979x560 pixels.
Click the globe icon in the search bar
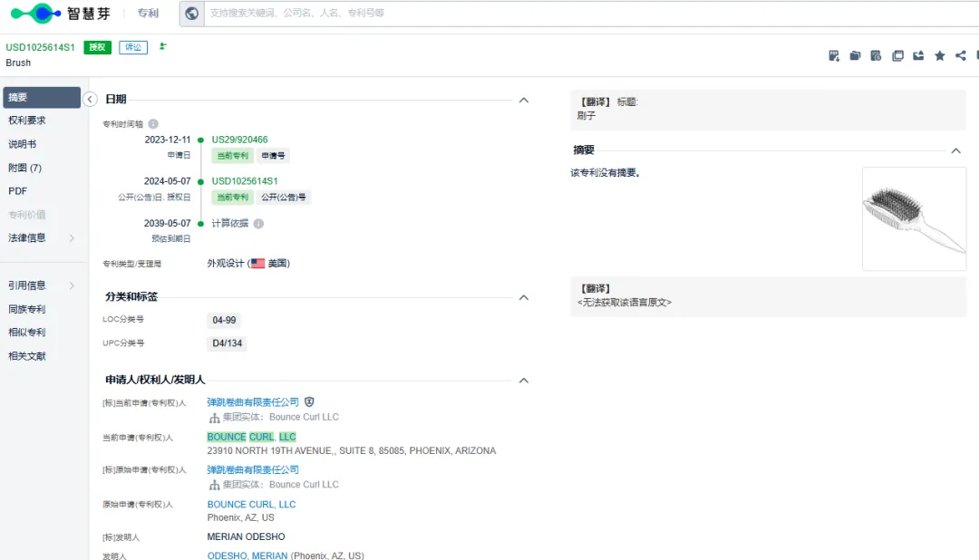coord(191,13)
